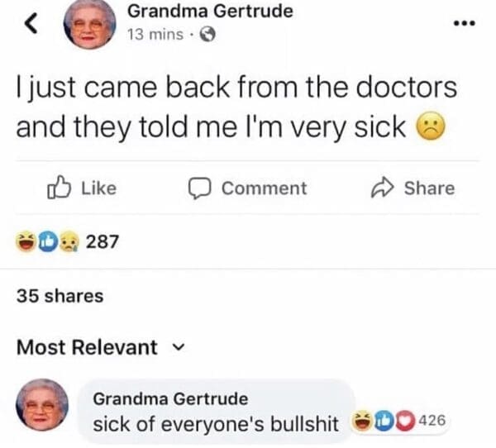
Task: Click the globe public privacy icon
Action: (x=208, y=35)
